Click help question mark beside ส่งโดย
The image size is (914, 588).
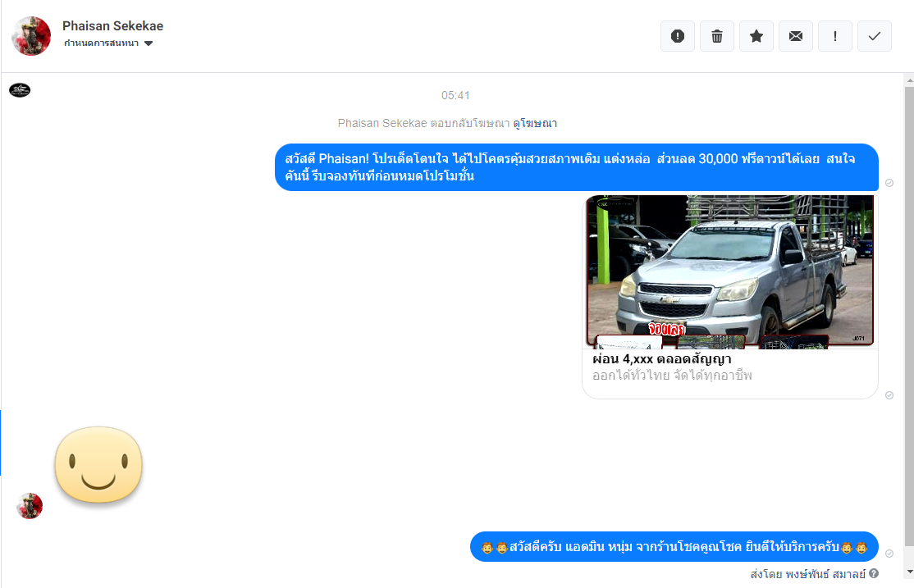point(874,573)
